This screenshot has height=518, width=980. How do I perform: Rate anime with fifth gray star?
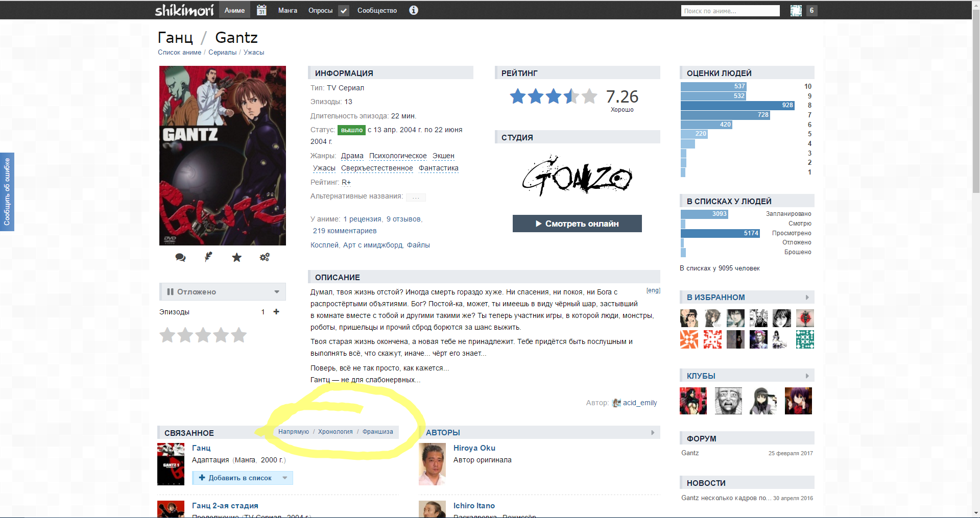(238, 335)
